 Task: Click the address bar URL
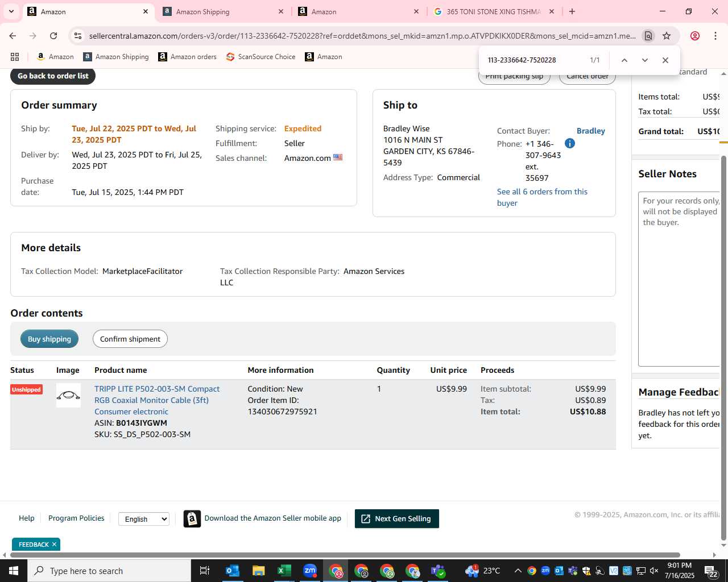[x=362, y=36]
